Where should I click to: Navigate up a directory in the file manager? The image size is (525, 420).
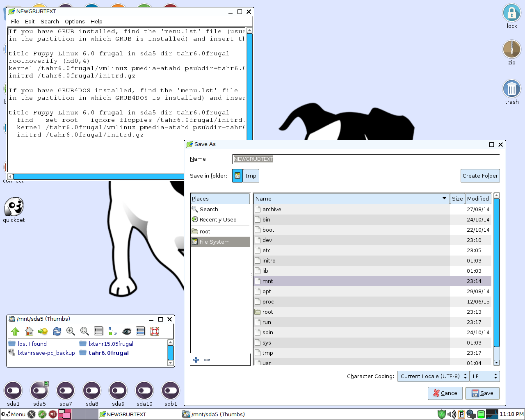[15, 331]
